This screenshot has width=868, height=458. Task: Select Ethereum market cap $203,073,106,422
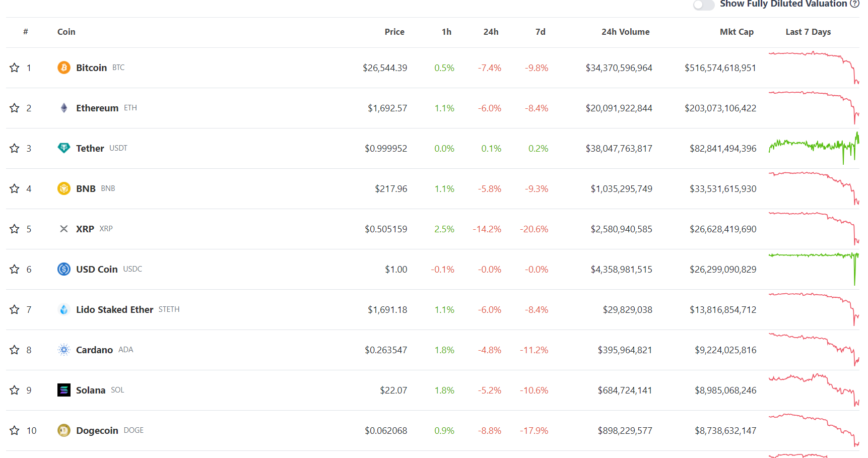pyautogui.click(x=720, y=108)
